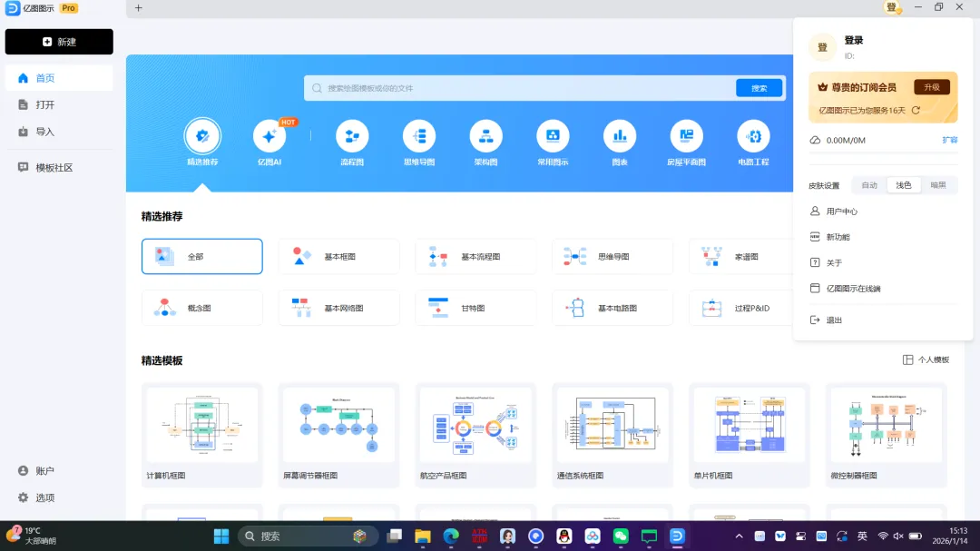The height and width of the screenshot is (551, 980).
Task: Open the 航空产品框图 template thumbnail
Action: [475, 426]
